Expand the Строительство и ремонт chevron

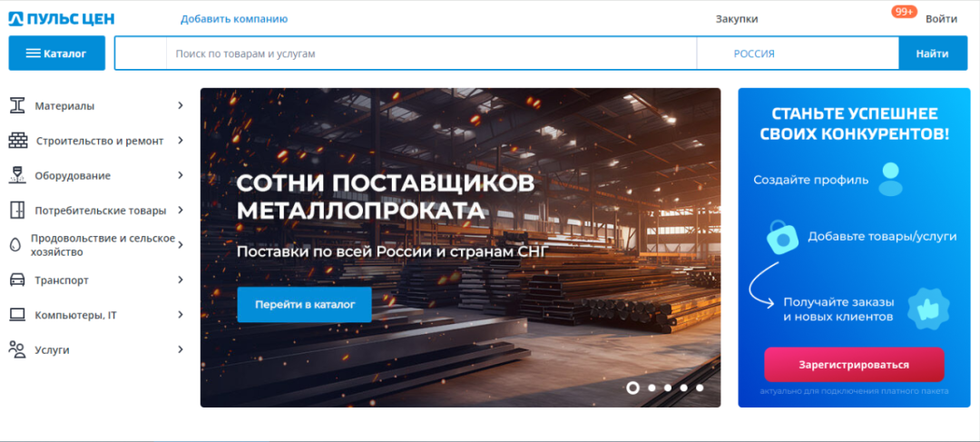click(180, 141)
